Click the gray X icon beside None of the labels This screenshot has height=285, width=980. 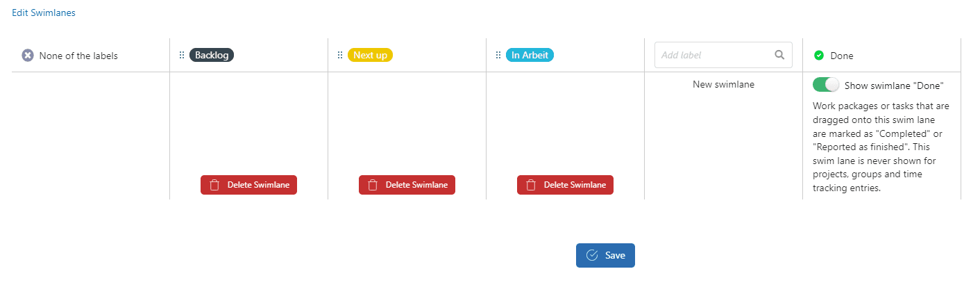(28, 56)
